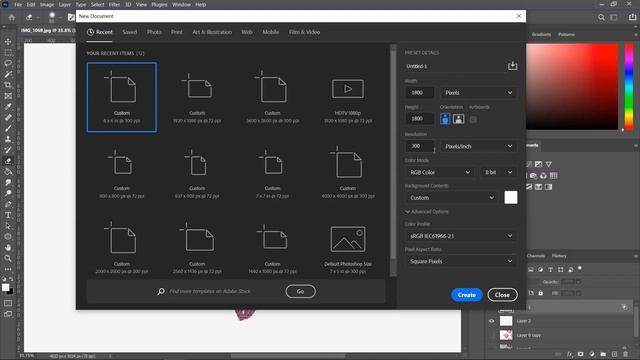Viewport: 640px width, 360px height.
Task: Select the Hand tool
Action: pyautogui.click(x=8, y=247)
